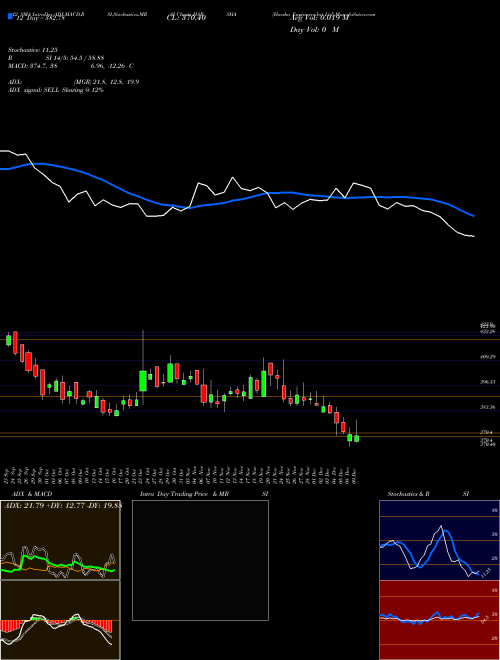Click the 396.33 price axis label

pyautogui.click(x=487, y=382)
